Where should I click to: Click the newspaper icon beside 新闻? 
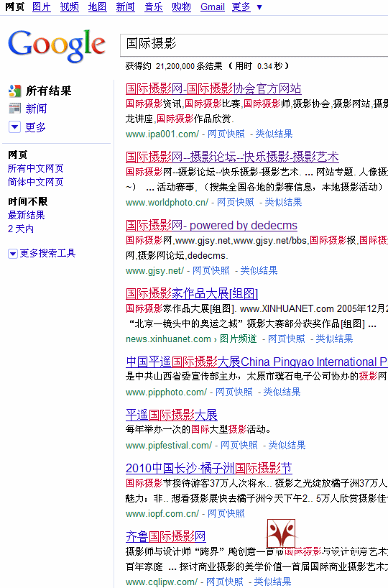click(14, 109)
